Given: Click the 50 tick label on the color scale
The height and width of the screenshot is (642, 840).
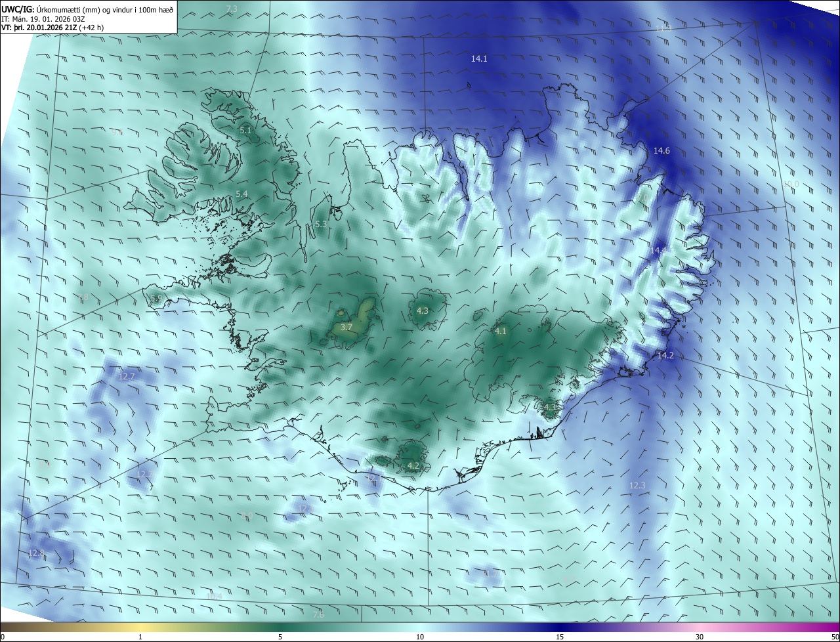Looking at the screenshot, I should coord(835,637).
